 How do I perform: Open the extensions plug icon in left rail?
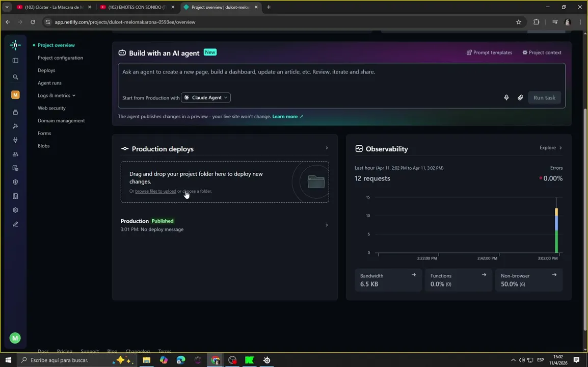point(15,140)
